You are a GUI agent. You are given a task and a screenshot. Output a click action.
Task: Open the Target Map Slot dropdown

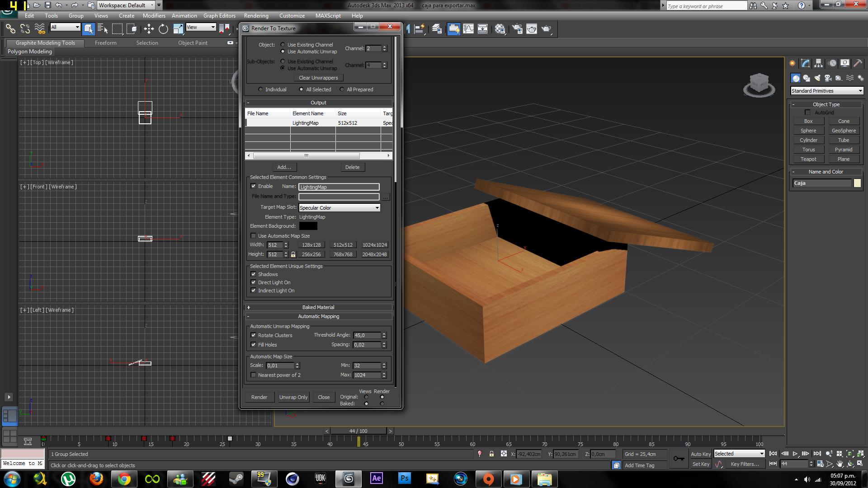click(340, 208)
